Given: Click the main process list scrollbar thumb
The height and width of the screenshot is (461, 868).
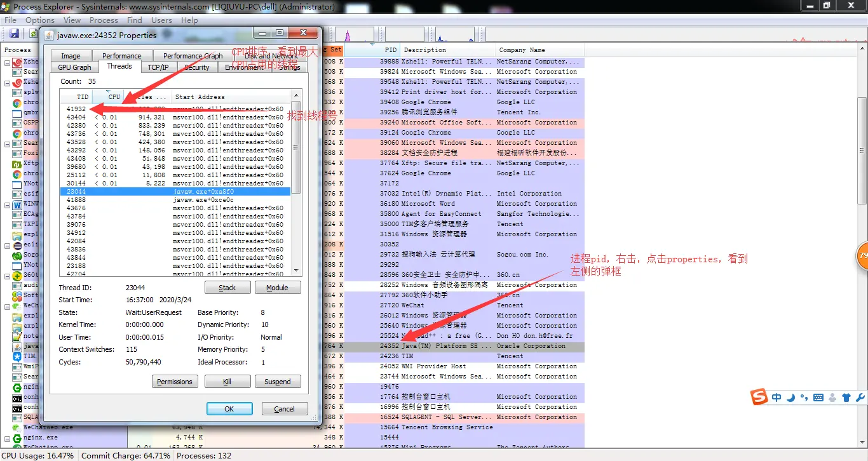Looking at the screenshot, I should (x=862, y=150).
